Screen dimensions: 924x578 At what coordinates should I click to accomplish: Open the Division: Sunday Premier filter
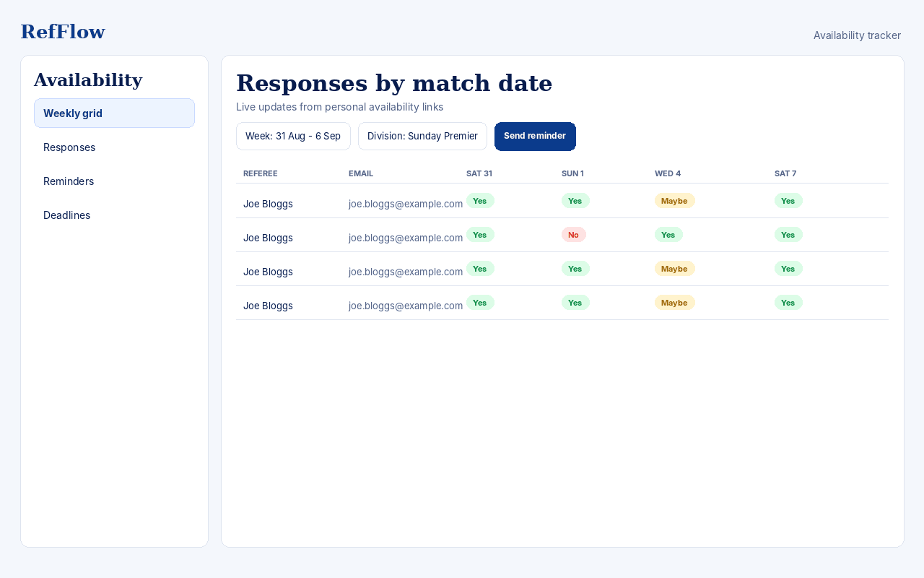422,136
